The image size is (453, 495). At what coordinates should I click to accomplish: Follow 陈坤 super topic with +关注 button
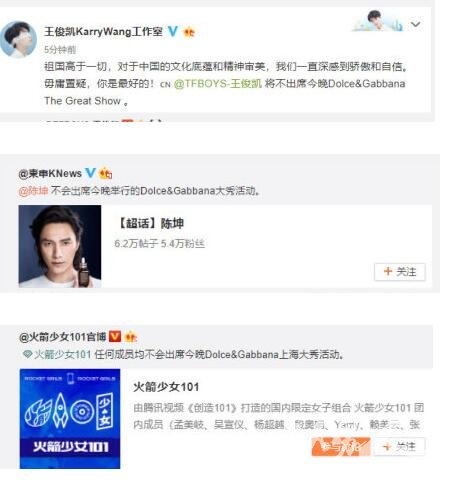tap(400, 272)
